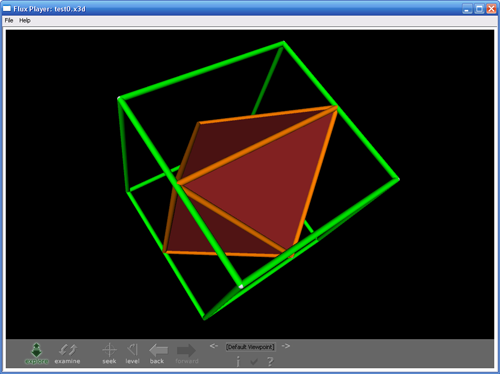Open the Help menu
The image size is (500, 374).
tap(25, 20)
